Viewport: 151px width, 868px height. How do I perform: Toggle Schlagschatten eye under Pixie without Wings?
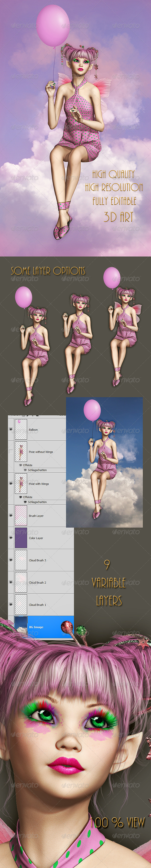click(x=25, y=470)
